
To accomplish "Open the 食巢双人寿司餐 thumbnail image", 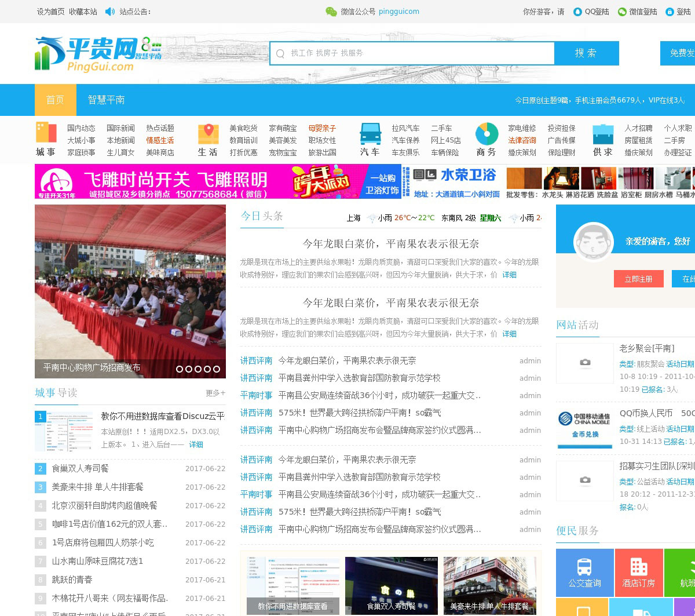I will (x=391, y=585).
